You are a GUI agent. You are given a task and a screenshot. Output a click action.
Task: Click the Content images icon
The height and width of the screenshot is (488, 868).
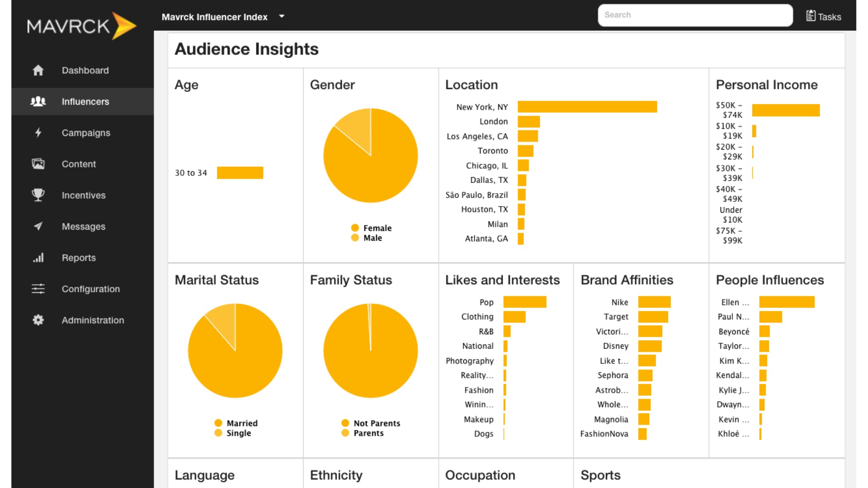pyautogui.click(x=38, y=164)
